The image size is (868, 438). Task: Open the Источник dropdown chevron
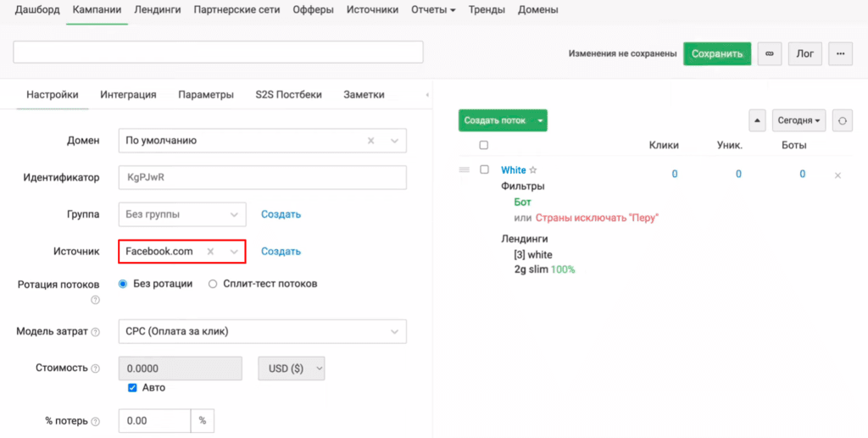point(234,251)
